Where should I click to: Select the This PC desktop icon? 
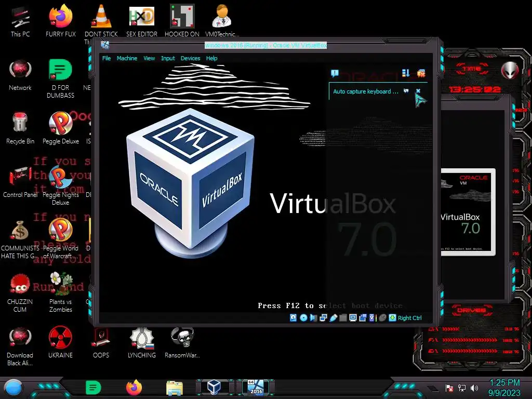tap(20, 21)
